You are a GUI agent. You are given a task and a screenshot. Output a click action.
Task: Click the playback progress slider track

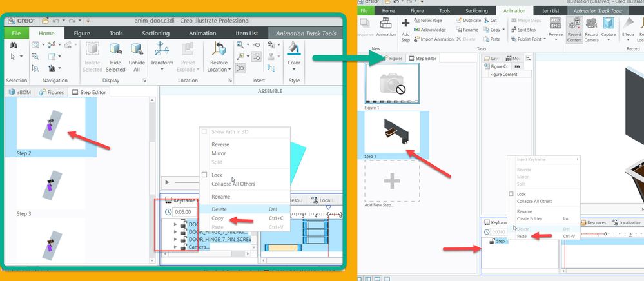187,182
